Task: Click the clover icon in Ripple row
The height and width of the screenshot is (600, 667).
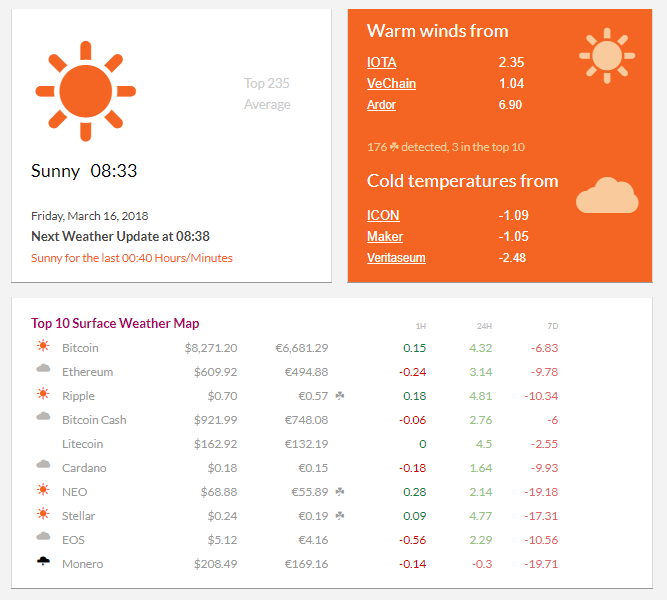Action: (340, 396)
